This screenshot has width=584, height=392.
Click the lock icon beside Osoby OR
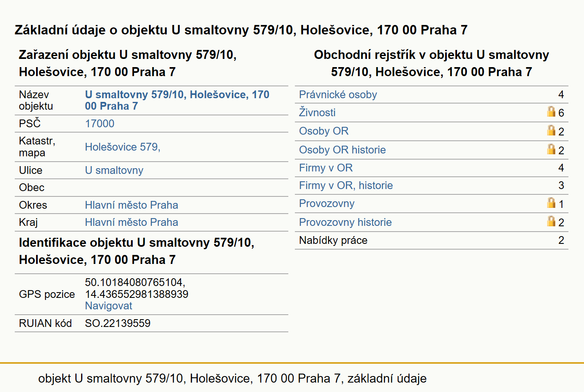click(551, 131)
